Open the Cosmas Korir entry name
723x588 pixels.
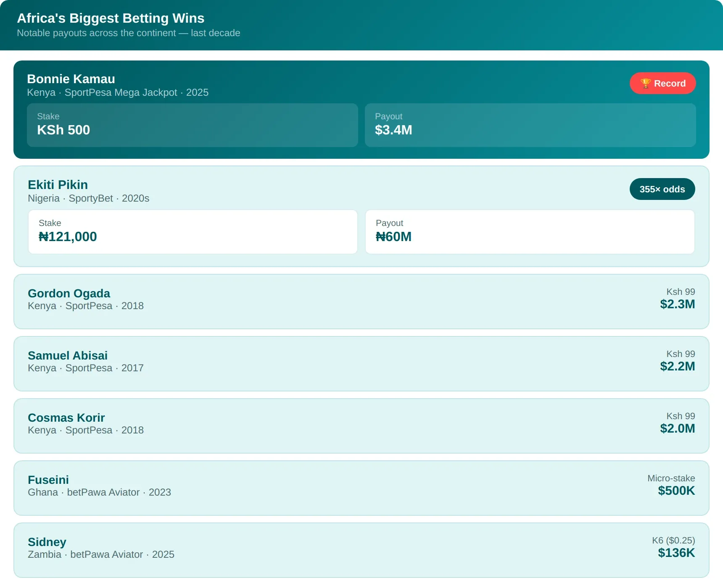(66, 417)
